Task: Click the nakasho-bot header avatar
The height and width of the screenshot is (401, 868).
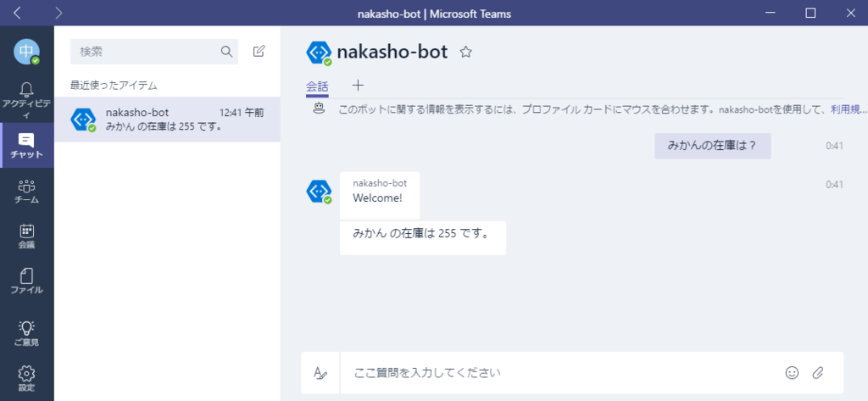Action: pos(319,53)
